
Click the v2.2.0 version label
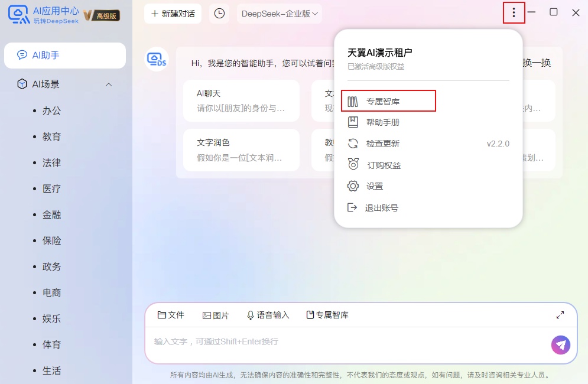498,144
